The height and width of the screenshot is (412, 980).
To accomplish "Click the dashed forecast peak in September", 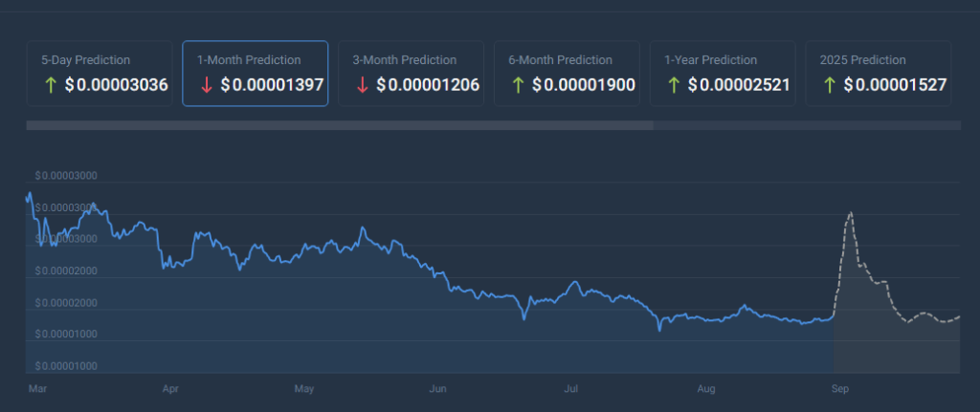I will (850, 213).
